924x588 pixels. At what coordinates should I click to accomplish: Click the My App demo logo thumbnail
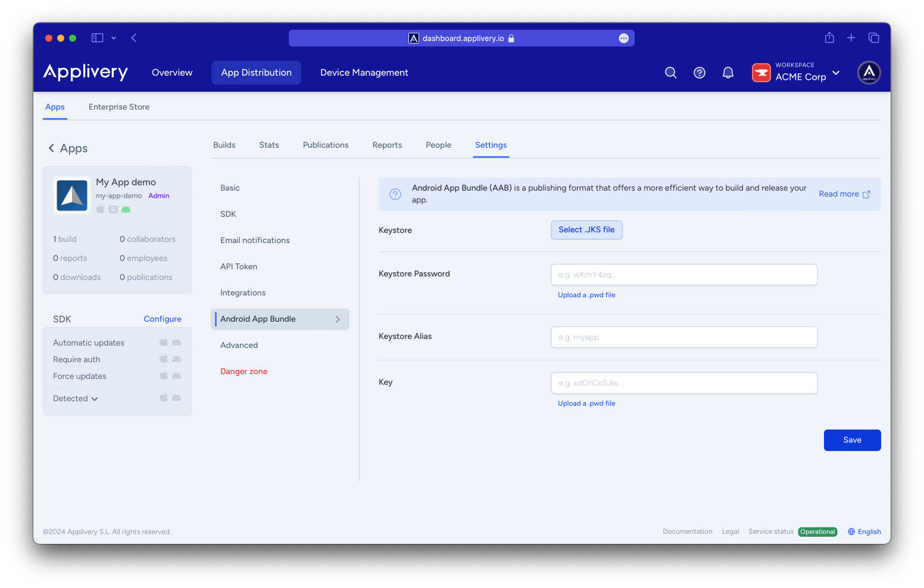(72, 195)
